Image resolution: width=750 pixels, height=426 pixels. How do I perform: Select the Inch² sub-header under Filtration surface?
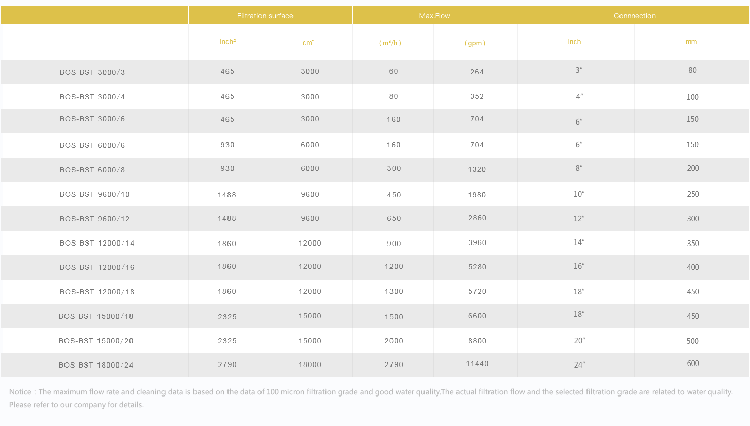(x=228, y=42)
